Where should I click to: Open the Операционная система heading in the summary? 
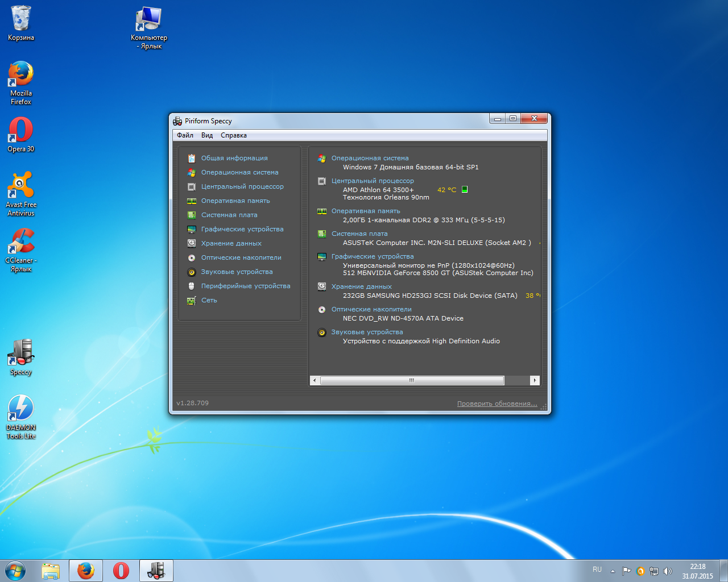370,158
